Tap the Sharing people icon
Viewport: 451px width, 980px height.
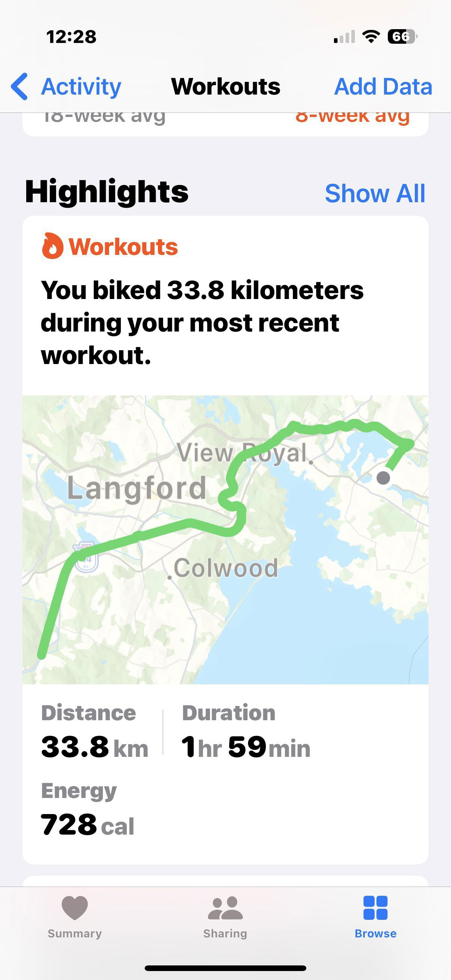225,908
